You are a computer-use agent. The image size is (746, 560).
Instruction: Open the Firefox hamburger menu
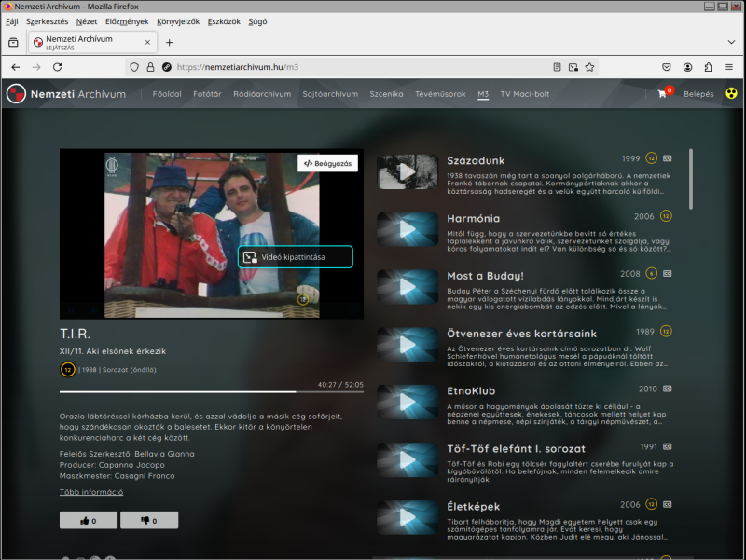729,67
